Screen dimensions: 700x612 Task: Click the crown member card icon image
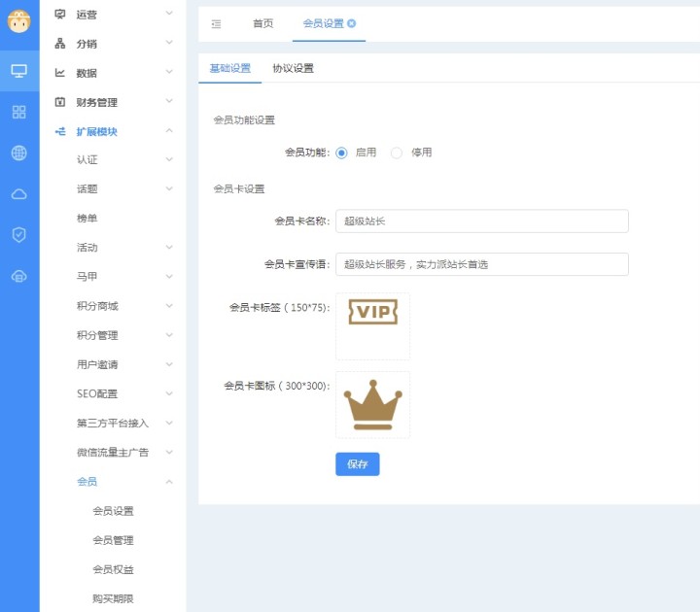(x=372, y=404)
